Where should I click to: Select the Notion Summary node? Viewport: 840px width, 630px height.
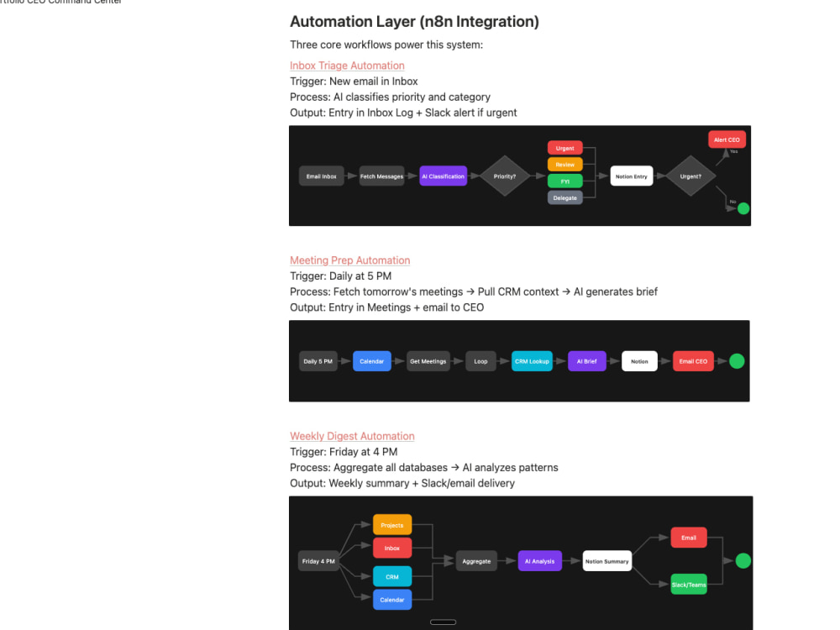pos(607,561)
